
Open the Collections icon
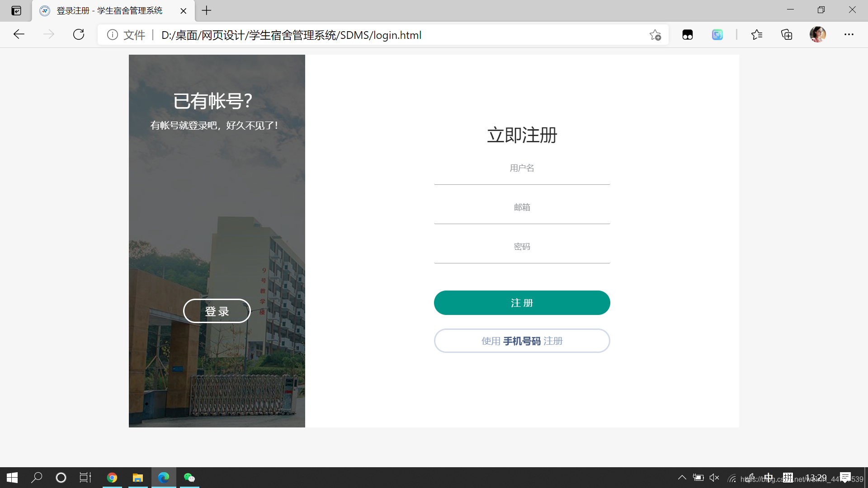[787, 35]
